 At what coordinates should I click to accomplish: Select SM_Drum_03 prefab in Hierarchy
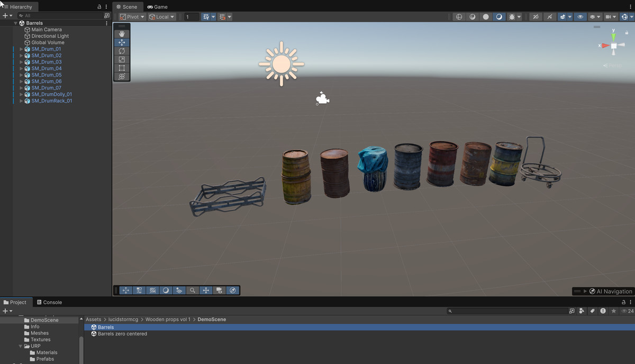tap(46, 62)
